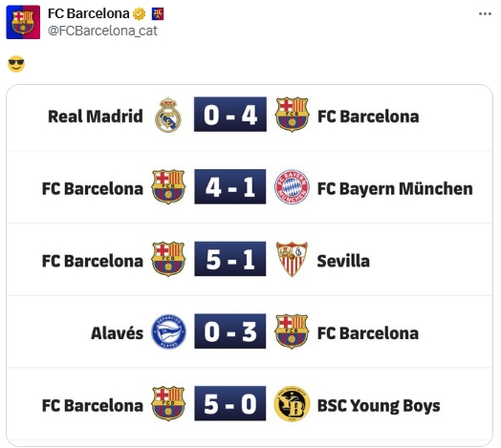
Task: Click the 0 - 3 score box
Action: 230,331
